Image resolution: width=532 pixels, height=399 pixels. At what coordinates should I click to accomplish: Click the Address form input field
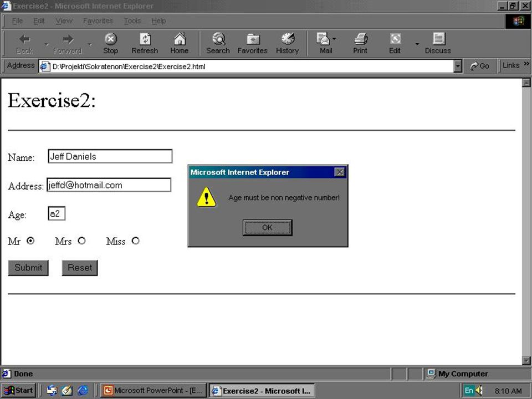(x=109, y=185)
